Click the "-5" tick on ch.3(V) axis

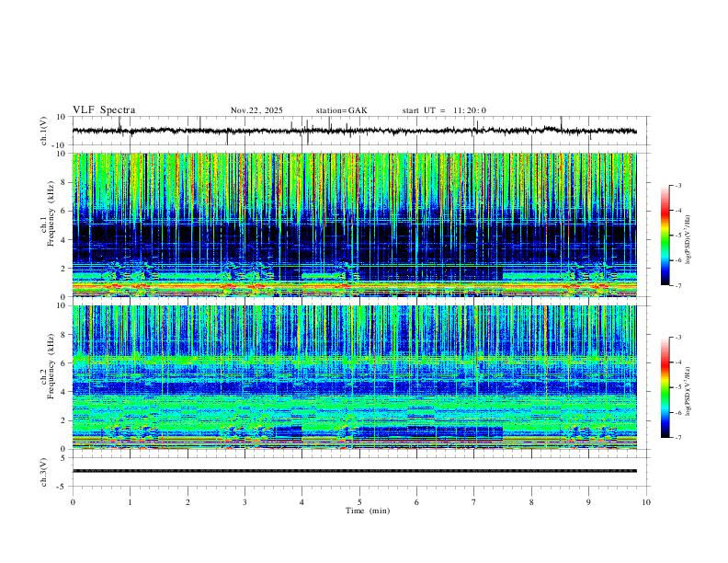[63, 487]
